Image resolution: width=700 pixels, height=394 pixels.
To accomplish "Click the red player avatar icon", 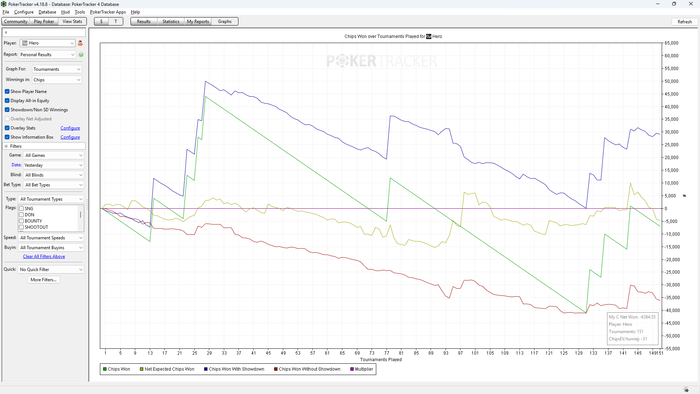I will tap(80, 43).
